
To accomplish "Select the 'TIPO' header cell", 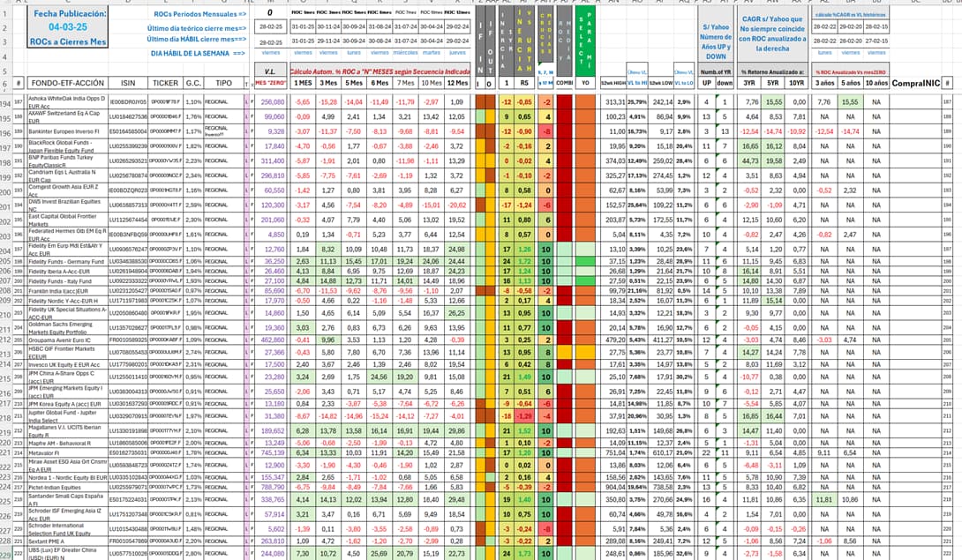I will click(x=224, y=83).
